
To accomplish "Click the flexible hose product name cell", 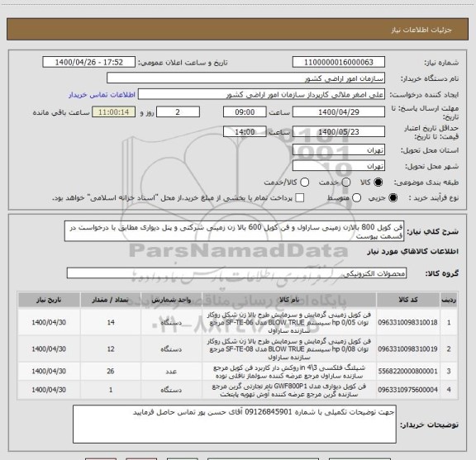I will click(x=289, y=372).
